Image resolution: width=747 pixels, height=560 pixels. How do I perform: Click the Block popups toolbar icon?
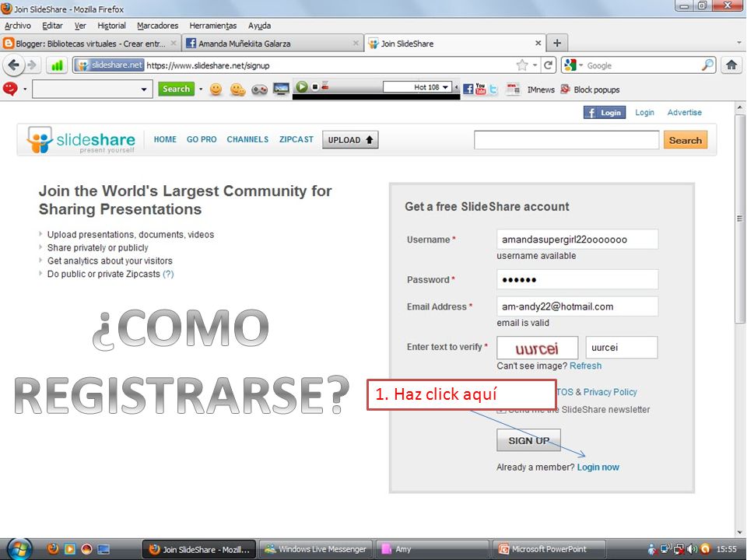(565, 89)
